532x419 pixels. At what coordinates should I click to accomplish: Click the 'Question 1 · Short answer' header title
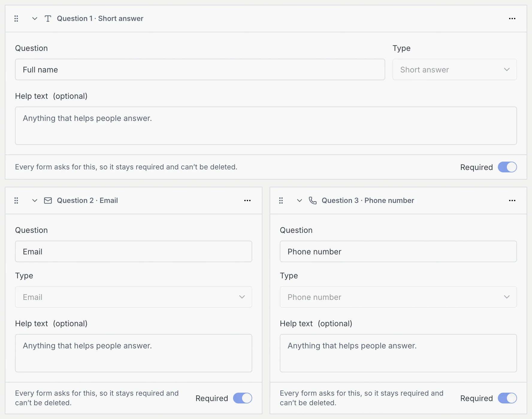coord(100,19)
